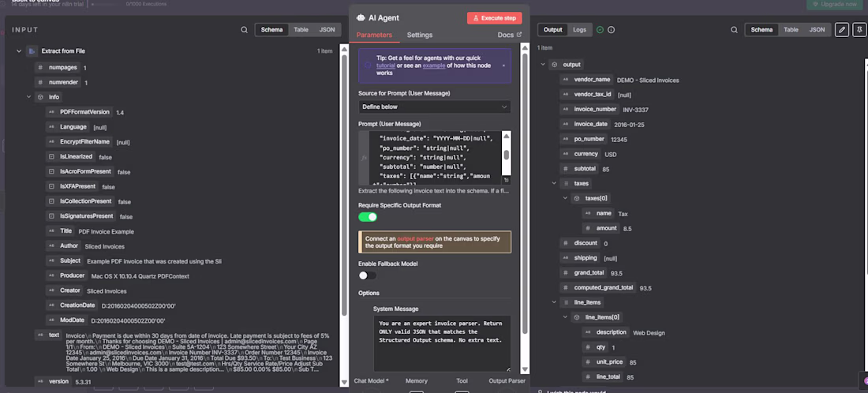Click the AI Agent robot icon
This screenshot has width=868, height=393.
(x=361, y=17)
